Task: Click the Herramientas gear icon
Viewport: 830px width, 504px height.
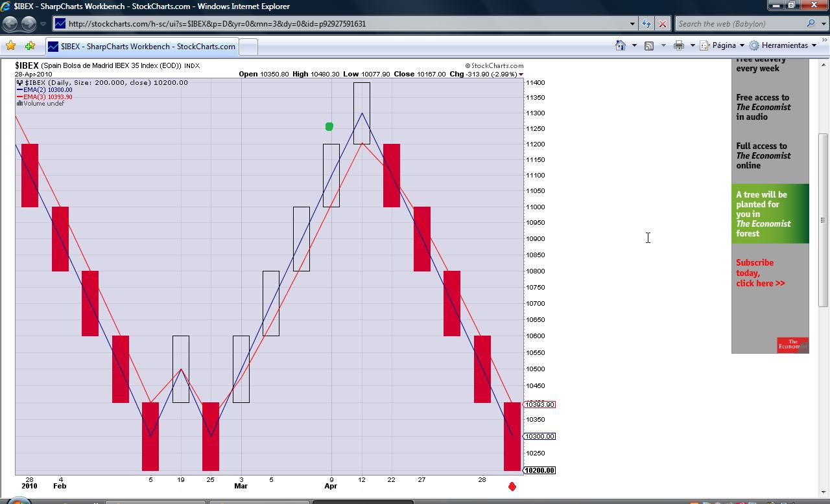Action: coord(754,45)
